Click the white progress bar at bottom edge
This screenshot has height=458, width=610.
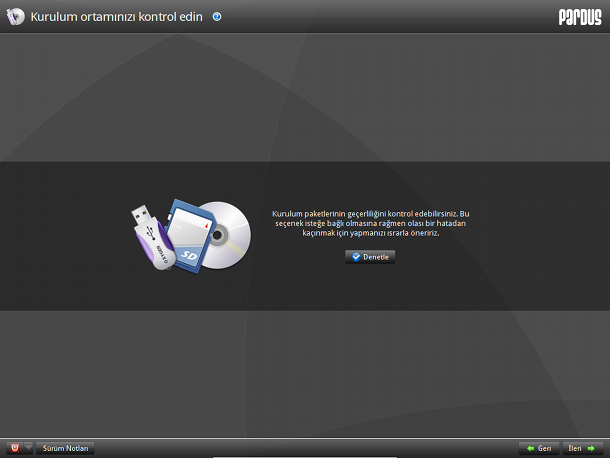pos(305,457)
